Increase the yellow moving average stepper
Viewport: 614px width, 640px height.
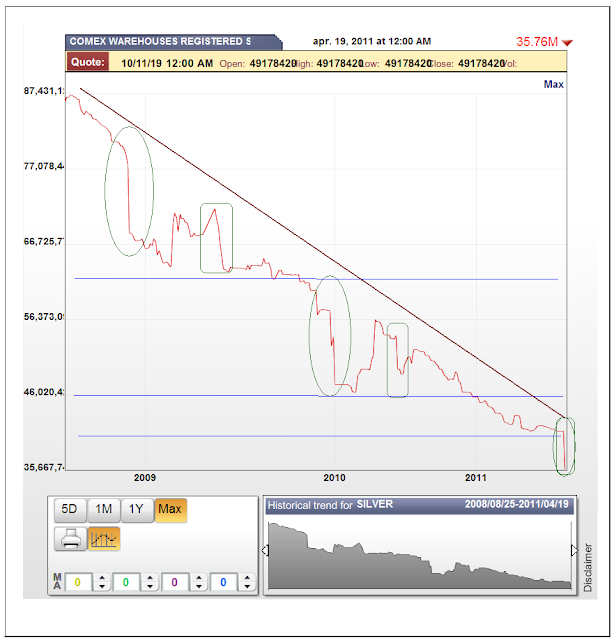[x=102, y=578]
